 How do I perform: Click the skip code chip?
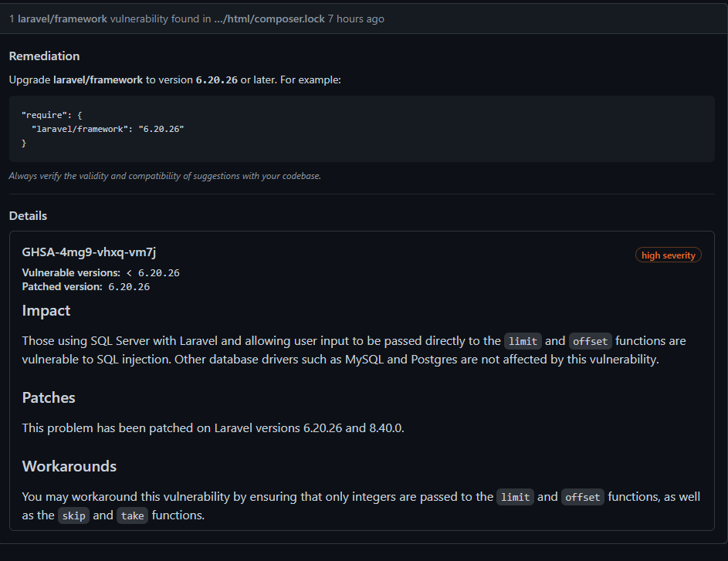pos(73,516)
